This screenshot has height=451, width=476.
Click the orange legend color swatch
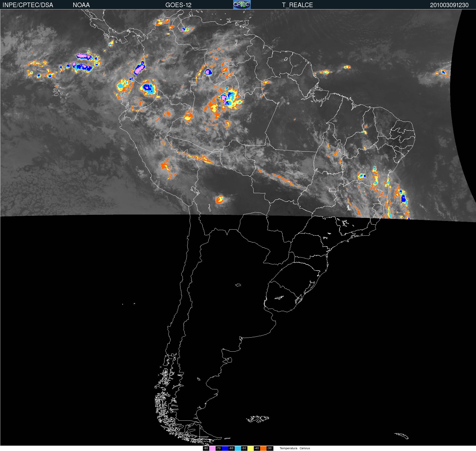coord(263,448)
